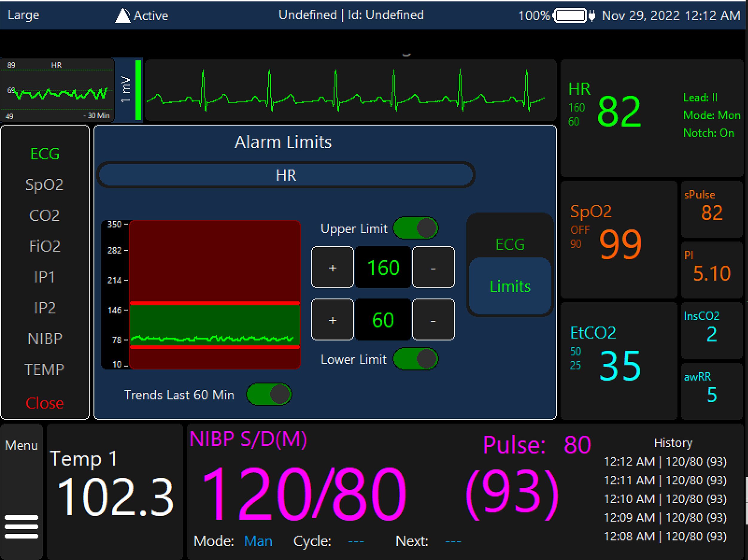The width and height of the screenshot is (748, 560).
Task: Open the HR parameter selector bar
Action: coord(286,175)
